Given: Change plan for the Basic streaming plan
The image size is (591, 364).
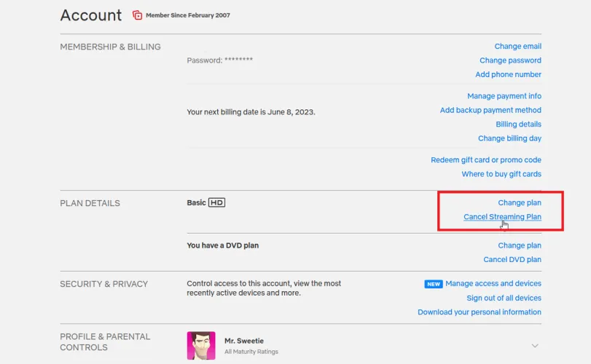Looking at the screenshot, I should (520, 202).
